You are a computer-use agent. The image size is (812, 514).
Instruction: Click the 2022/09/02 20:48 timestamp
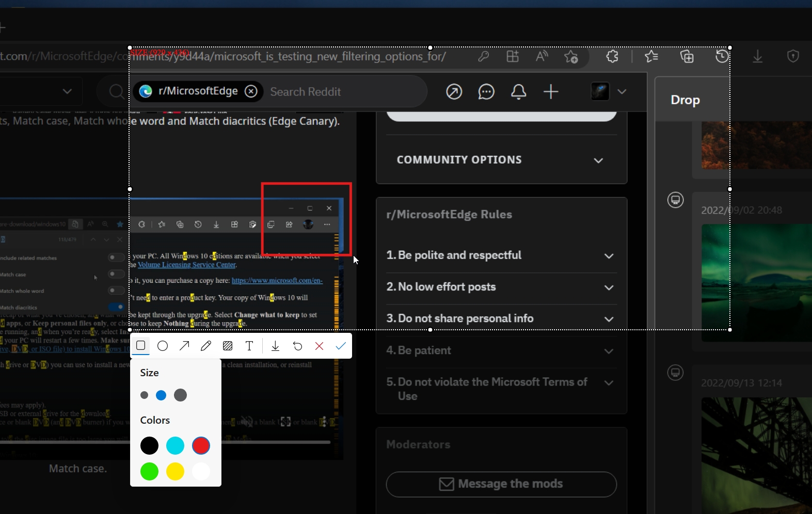click(x=741, y=210)
